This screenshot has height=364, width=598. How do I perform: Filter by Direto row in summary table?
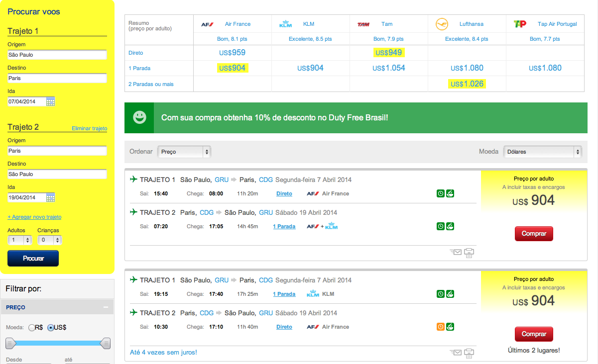tap(135, 53)
